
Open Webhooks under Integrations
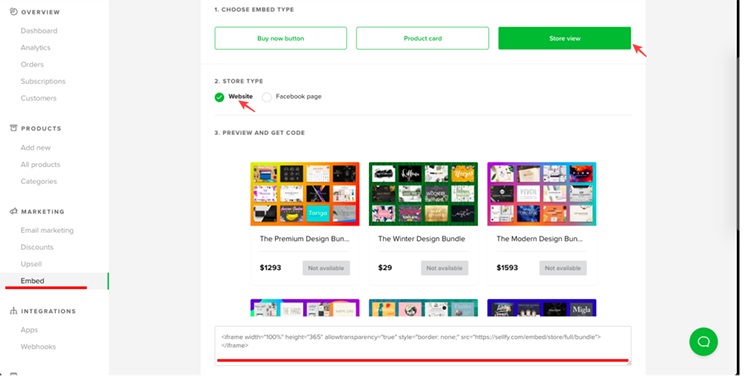(x=38, y=346)
